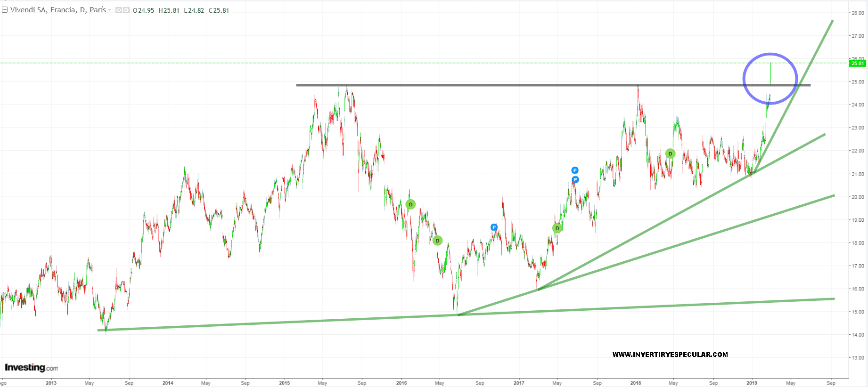
Task: Open chart series settings gear
Action: tap(126, 10)
